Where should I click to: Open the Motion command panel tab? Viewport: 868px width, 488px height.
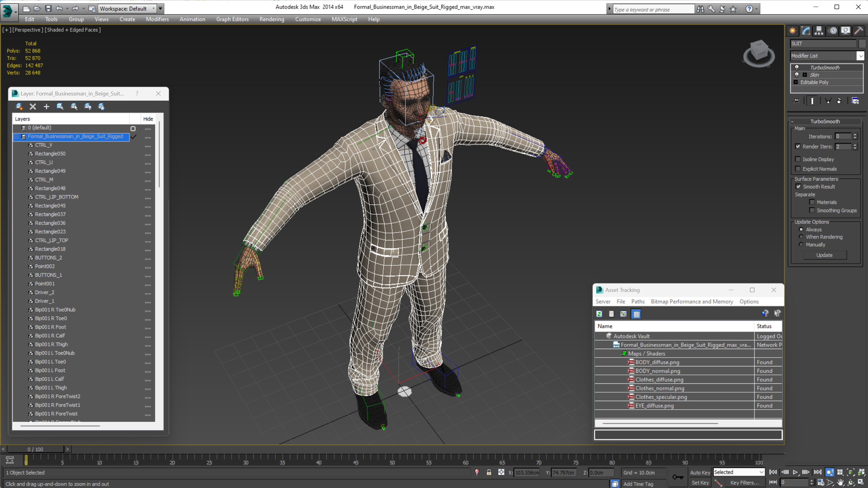pyautogui.click(x=833, y=31)
